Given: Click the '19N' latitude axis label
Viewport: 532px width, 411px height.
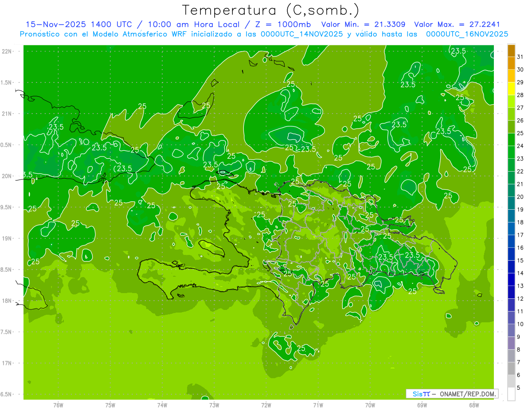Looking at the screenshot, I should [7, 239].
